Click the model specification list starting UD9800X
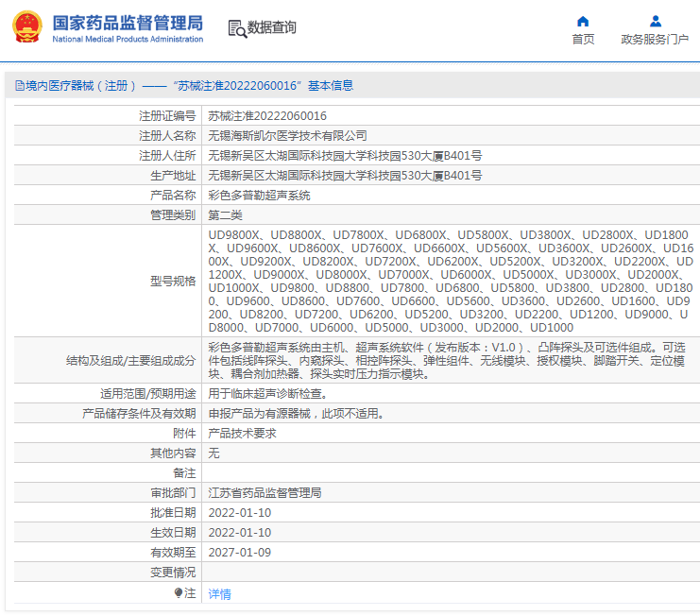This screenshot has height=616, width=700. tap(451, 282)
